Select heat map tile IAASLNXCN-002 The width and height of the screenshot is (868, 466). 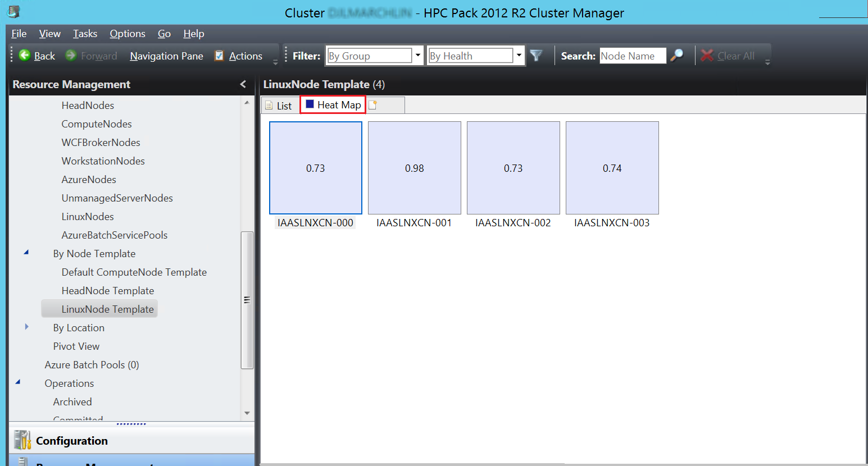click(513, 168)
